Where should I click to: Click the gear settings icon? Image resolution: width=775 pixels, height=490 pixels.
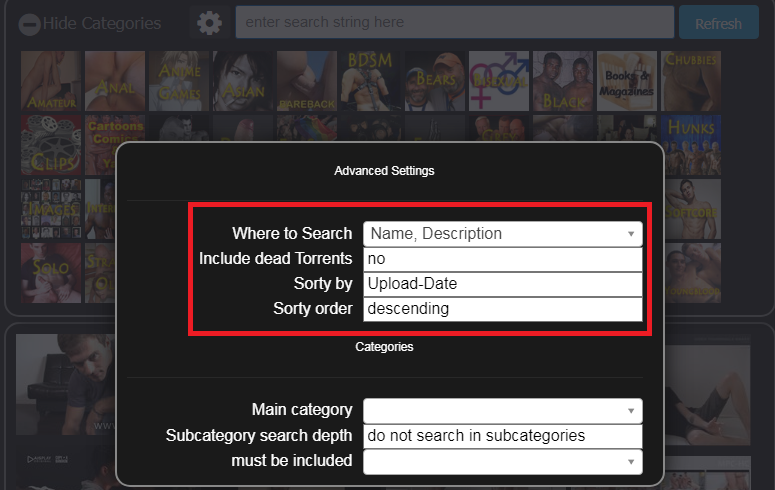[x=209, y=23]
